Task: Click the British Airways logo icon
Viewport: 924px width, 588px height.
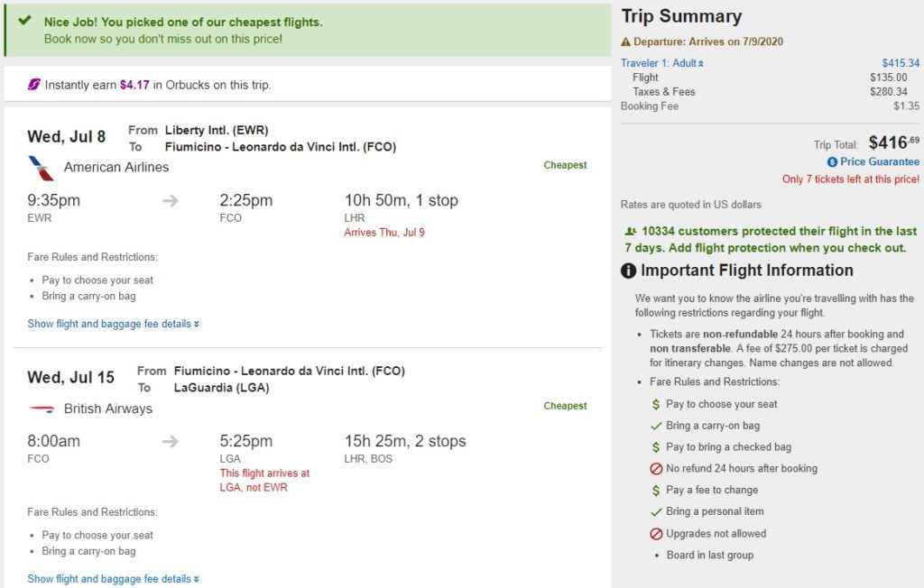Action: click(41, 409)
